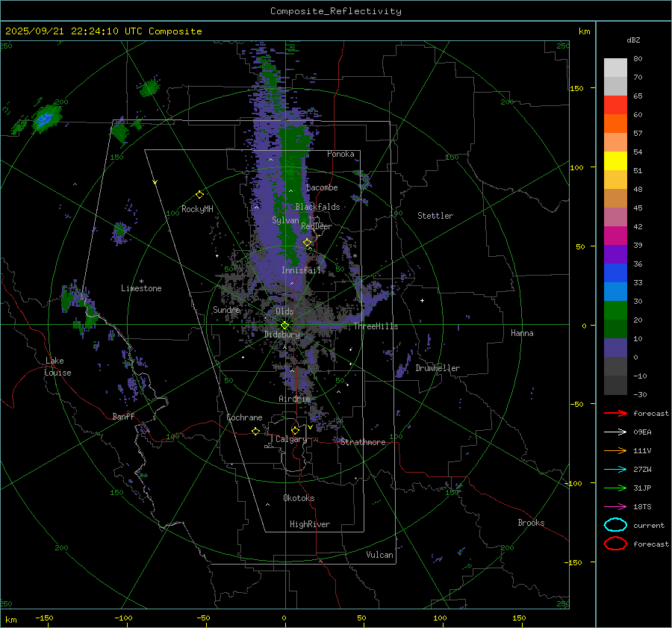Viewport: 672px width, 628px height.
Task: Click the Drumheller town label
Action: [438, 368]
